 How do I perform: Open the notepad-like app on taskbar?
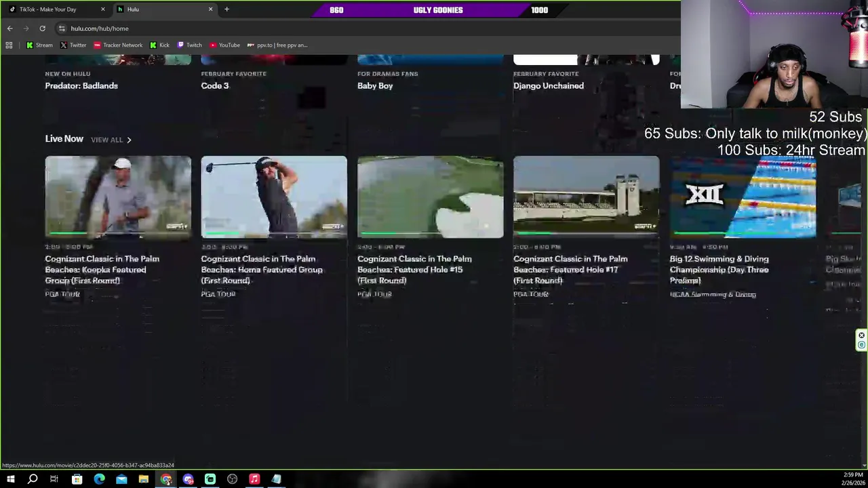pyautogui.click(x=277, y=479)
